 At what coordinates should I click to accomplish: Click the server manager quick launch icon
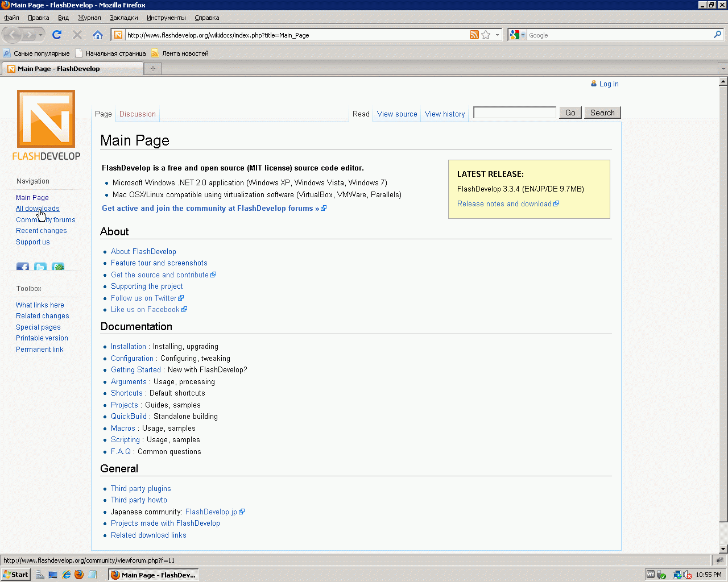click(40, 575)
